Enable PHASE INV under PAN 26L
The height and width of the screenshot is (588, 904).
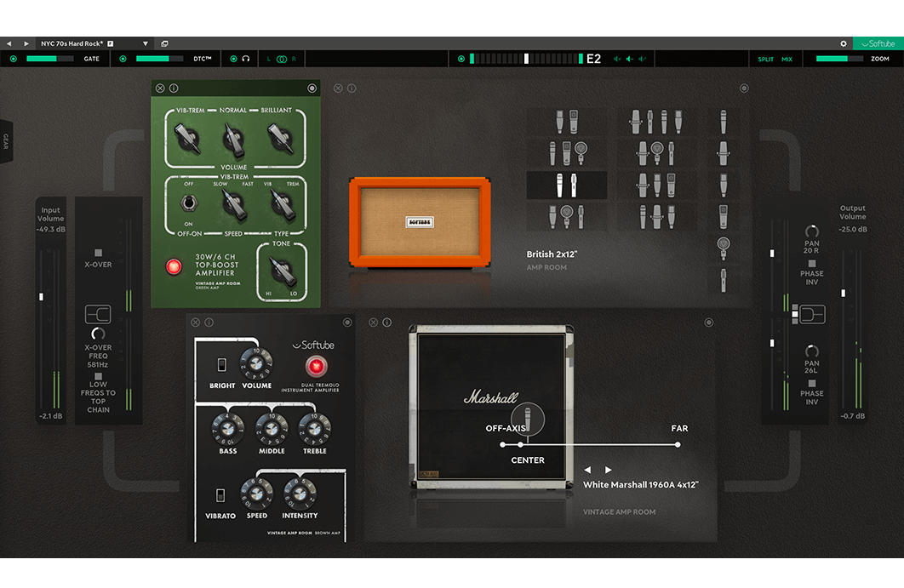pyautogui.click(x=812, y=384)
